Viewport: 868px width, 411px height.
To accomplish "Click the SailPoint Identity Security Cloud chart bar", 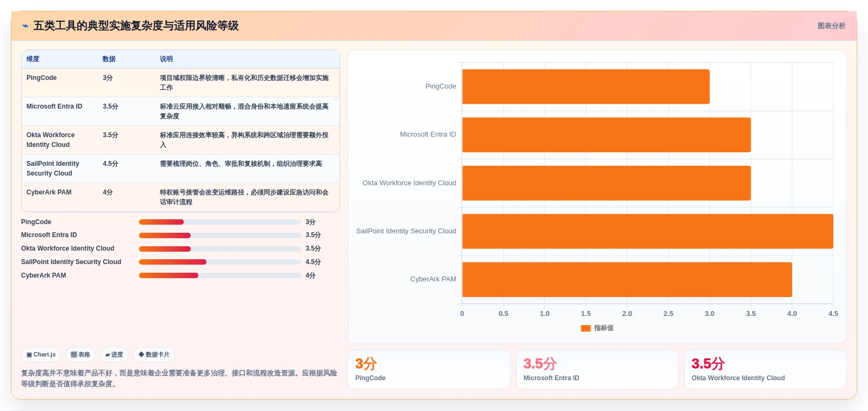I will pyautogui.click(x=647, y=231).
